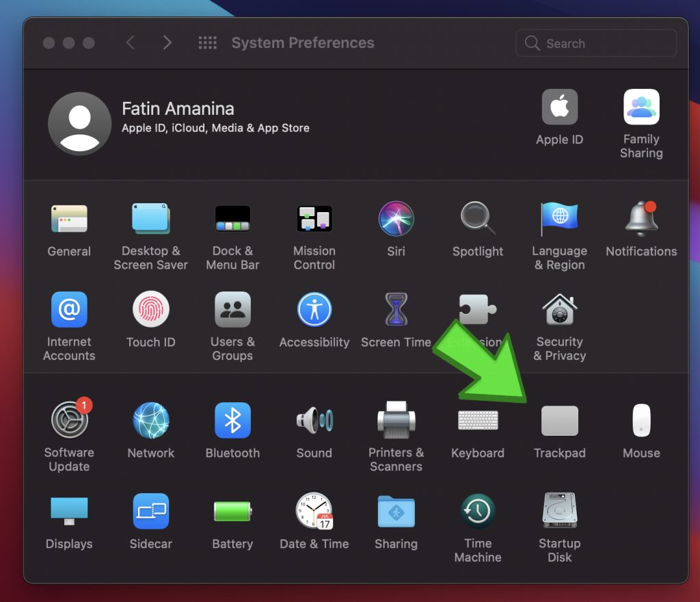Open Mission Control preferences
This screenshot has width=700, height=602.
[x=314, y=220]
